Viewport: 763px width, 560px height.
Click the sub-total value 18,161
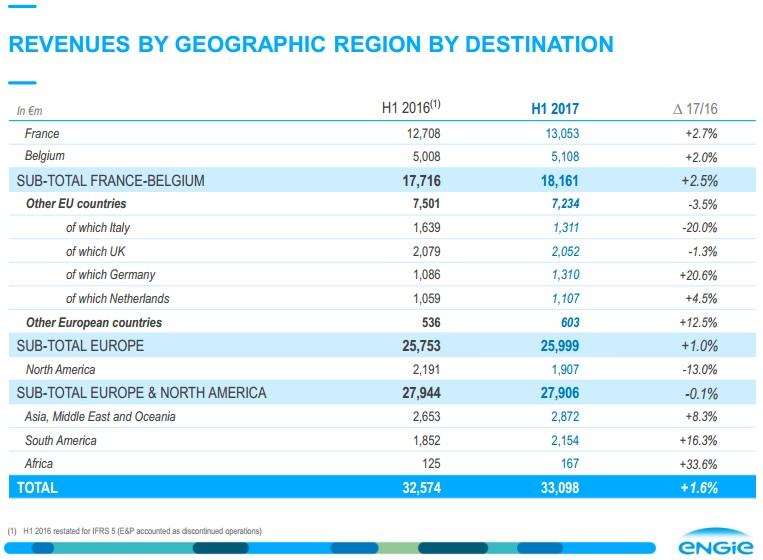560,181
